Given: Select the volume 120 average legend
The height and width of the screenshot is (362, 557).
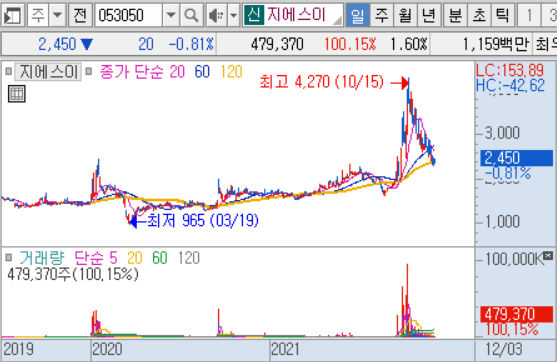Looking at the screenshot, I should point(189,258).
